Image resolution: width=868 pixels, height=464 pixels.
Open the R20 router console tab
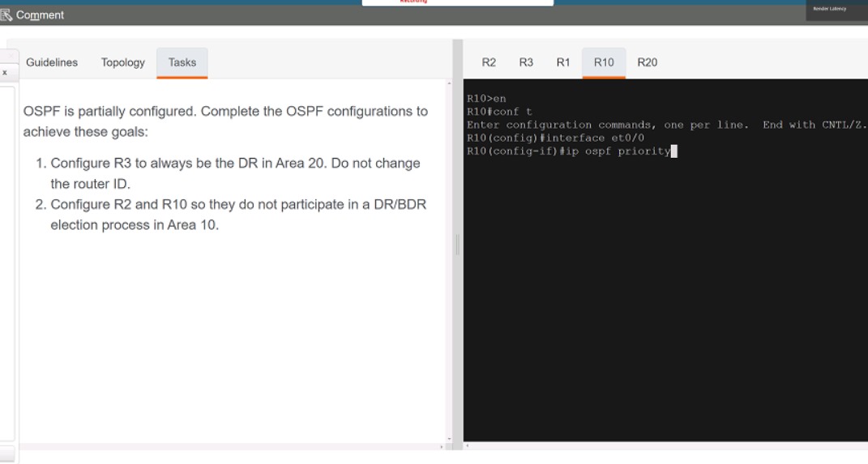tap(648, 62)
